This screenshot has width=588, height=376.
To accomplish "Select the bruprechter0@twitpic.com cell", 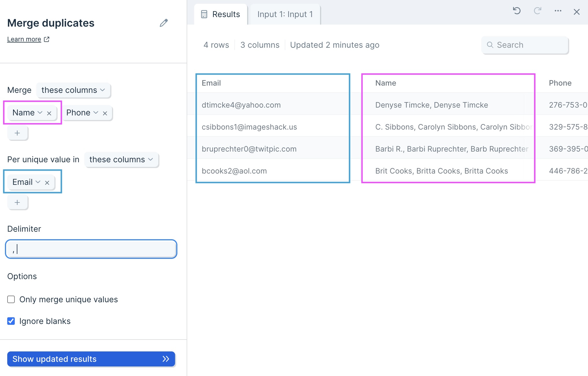I will coord(249,149).
